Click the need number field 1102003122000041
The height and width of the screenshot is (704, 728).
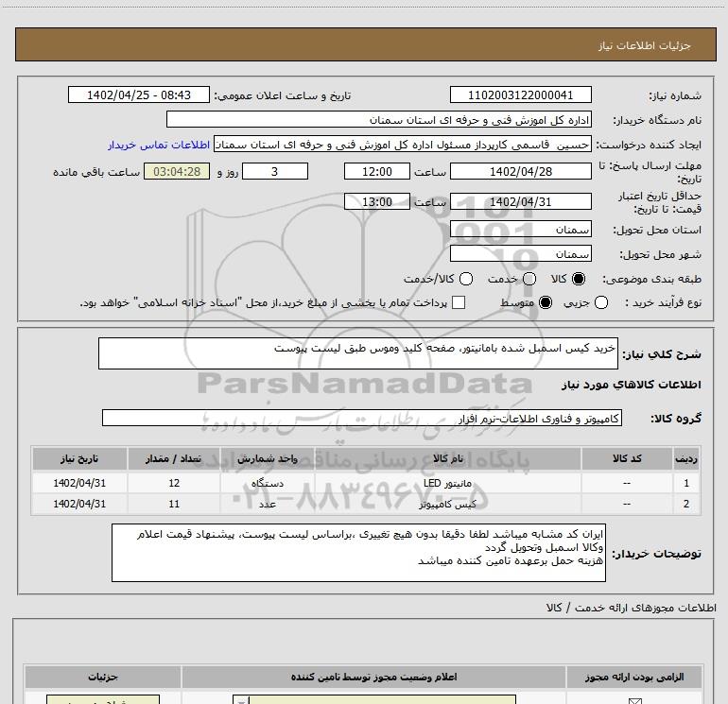(x=520, y=94)
